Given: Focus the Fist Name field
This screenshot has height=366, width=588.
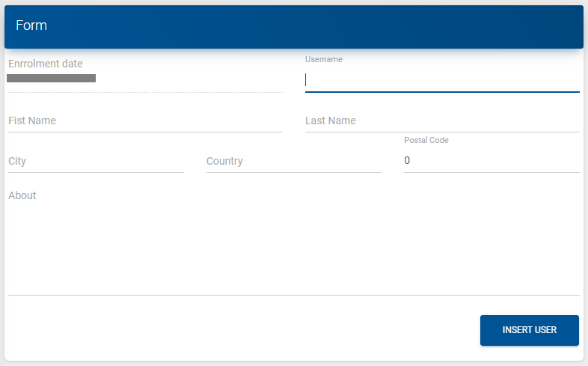Looking at the screenshot, I should coord(145,121).
